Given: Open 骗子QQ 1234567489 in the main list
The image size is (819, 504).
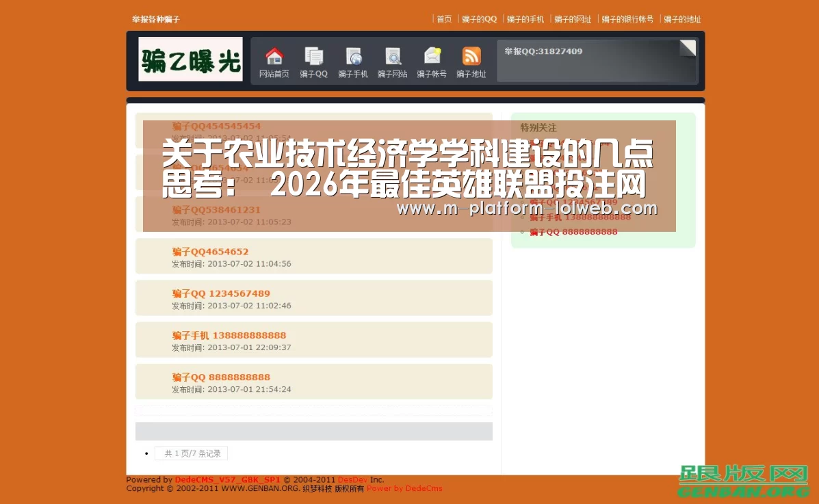Looking at the screenshot, I should 221,293.
